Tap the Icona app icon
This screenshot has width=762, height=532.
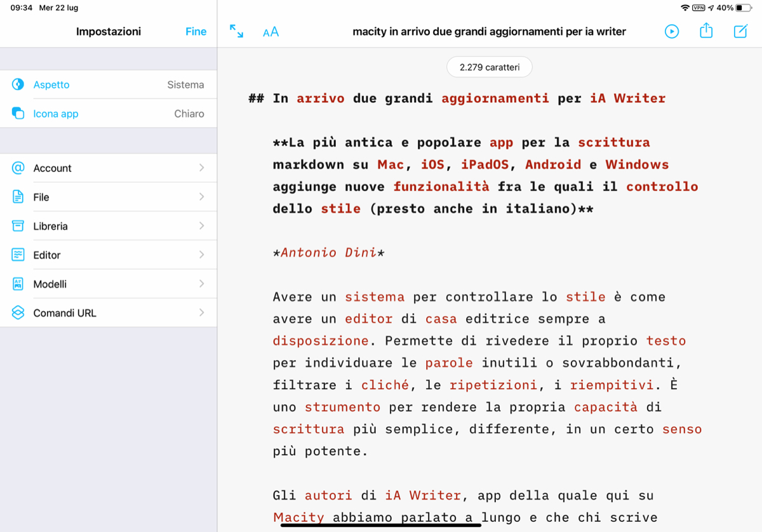coord(18,114)
